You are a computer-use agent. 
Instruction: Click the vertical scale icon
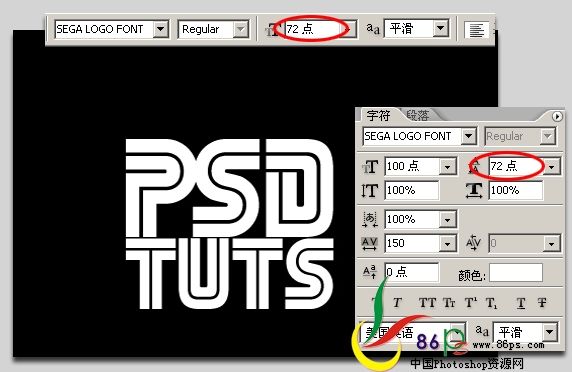tap(370, 191)
